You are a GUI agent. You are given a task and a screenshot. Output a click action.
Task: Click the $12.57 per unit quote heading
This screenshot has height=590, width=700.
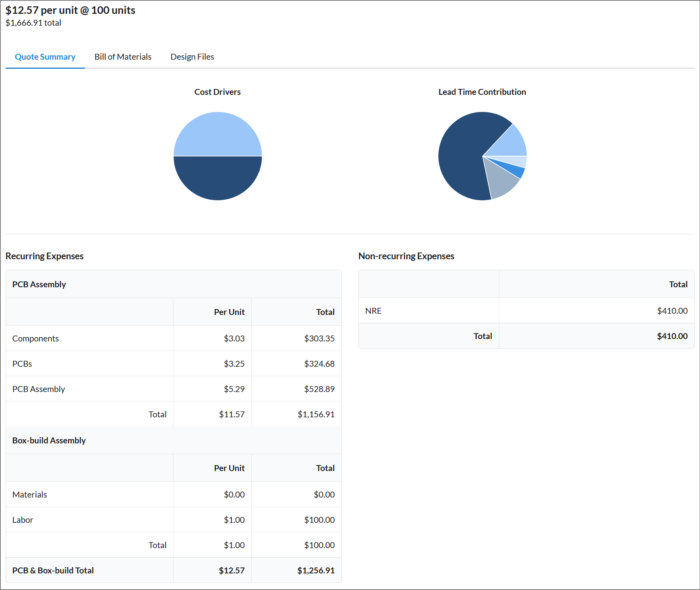tap(70, 10)
